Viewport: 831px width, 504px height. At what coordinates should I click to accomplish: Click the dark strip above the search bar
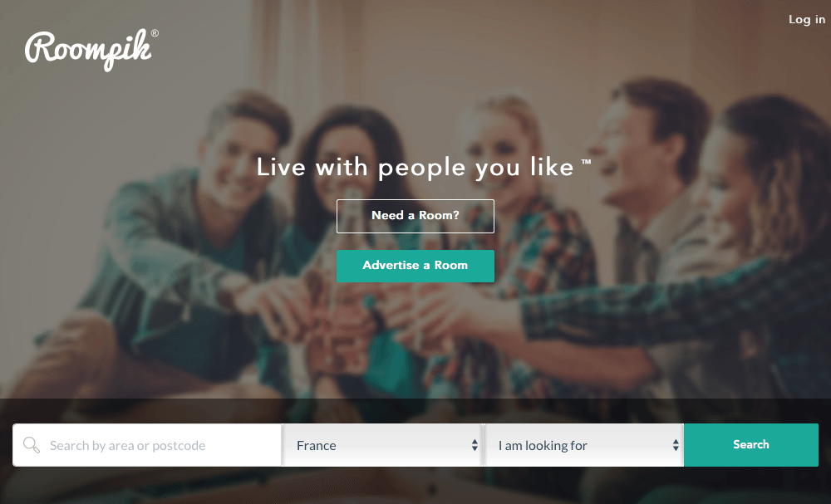coord(415,411)
